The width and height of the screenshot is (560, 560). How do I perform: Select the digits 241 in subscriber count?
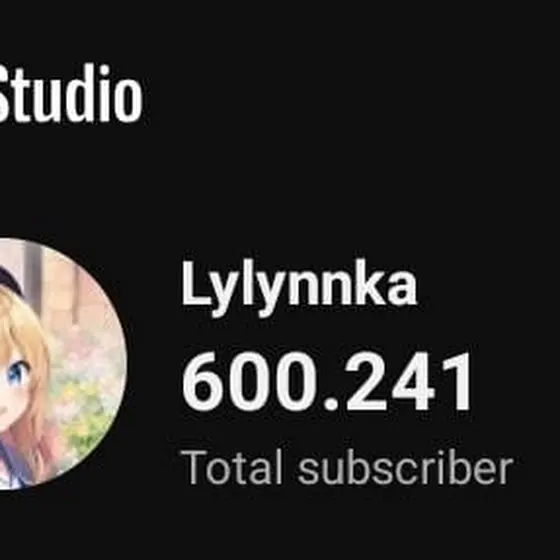pos(409,381)
